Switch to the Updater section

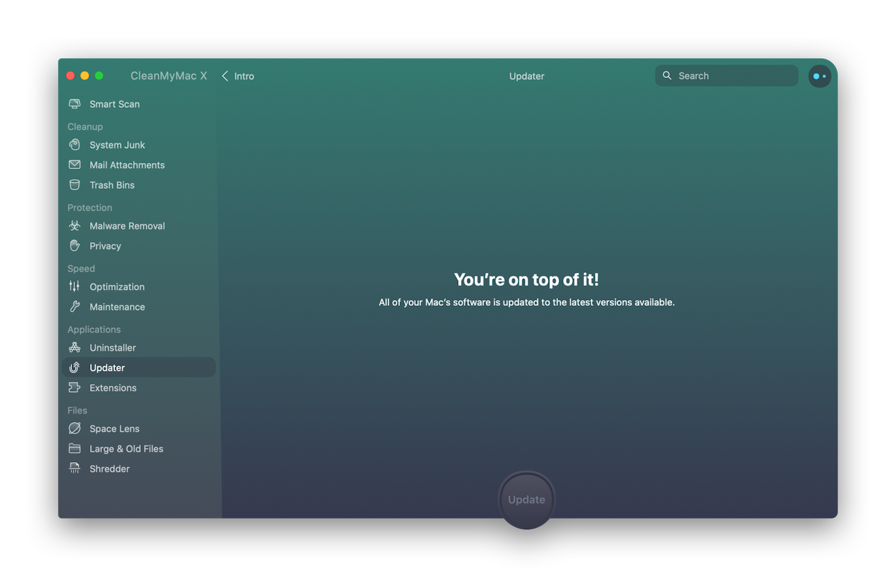pos(107,367)
